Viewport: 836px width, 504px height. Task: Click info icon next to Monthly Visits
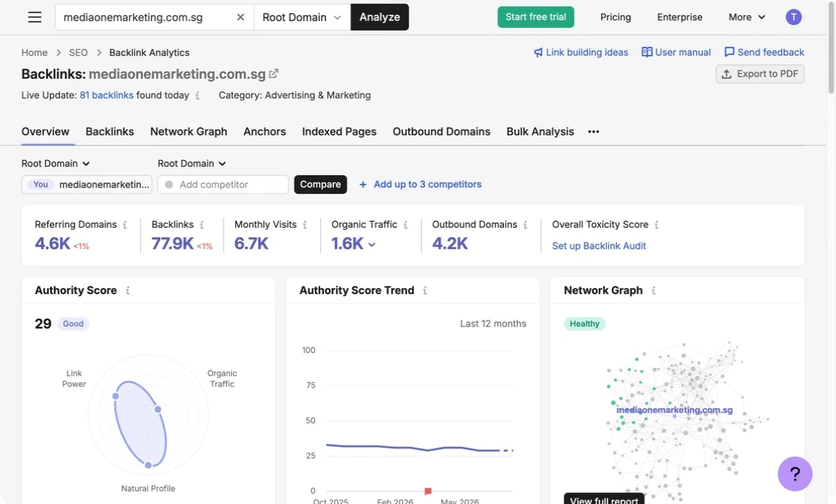(305, 225)
